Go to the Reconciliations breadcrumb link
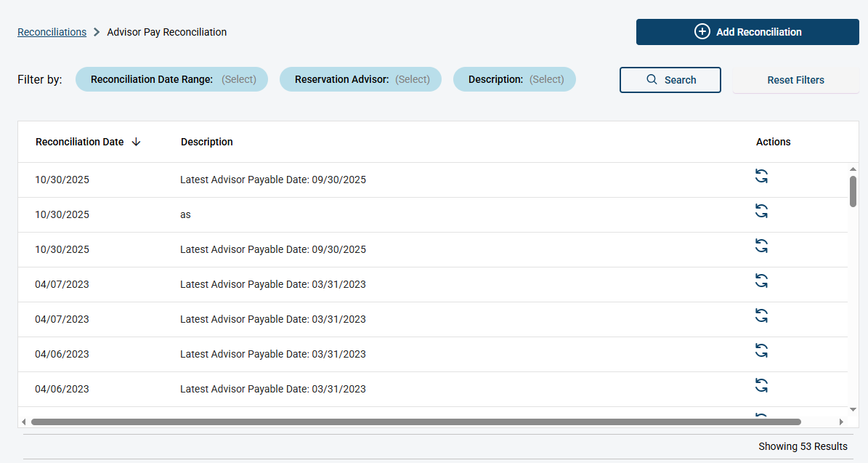868x463 pixels. click(52, 32)
